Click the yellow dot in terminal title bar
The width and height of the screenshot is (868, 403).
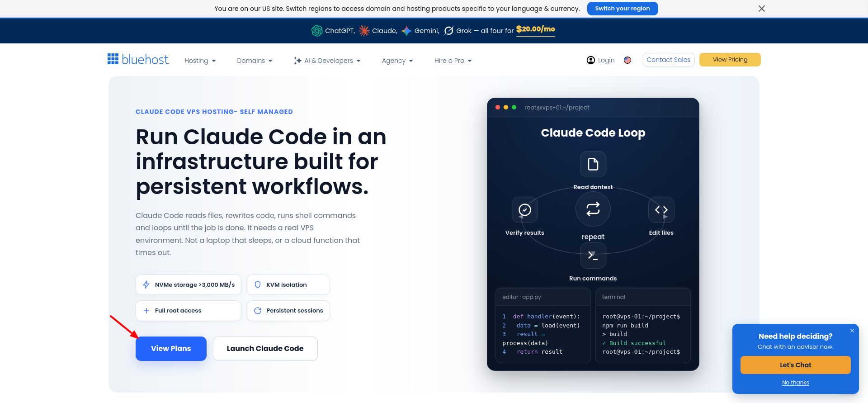click(x=506, y=107)
